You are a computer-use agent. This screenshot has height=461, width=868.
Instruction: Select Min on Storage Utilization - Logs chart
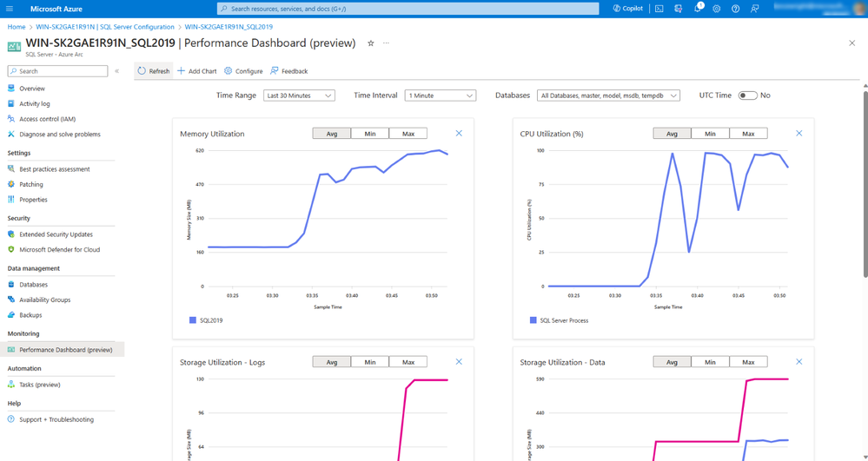click(370, 362)
